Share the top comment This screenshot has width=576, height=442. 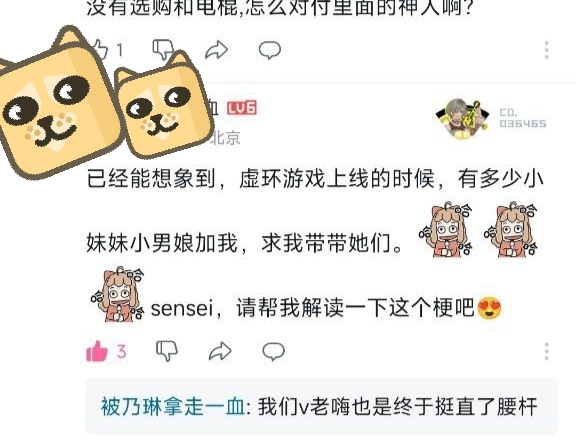[x=217, y=50]
